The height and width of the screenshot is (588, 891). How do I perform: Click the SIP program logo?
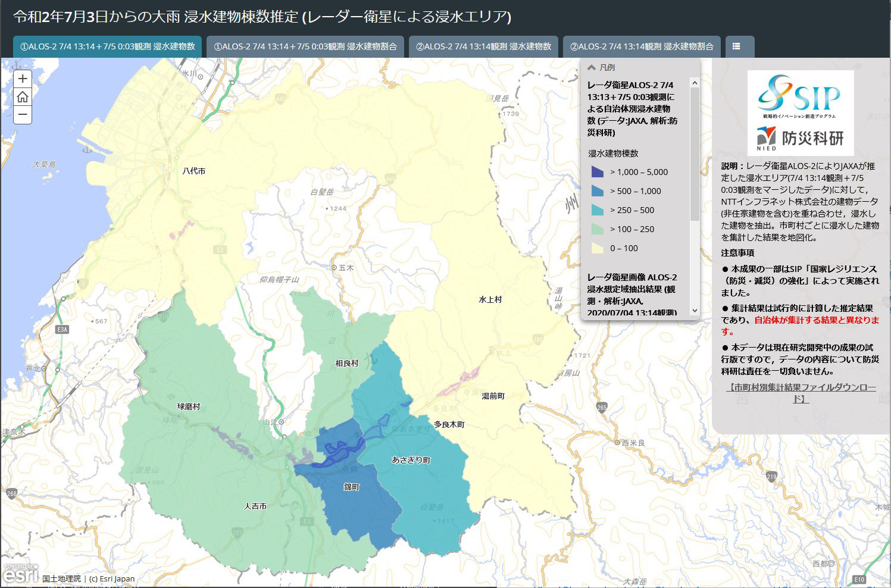(x=799, y=95)
